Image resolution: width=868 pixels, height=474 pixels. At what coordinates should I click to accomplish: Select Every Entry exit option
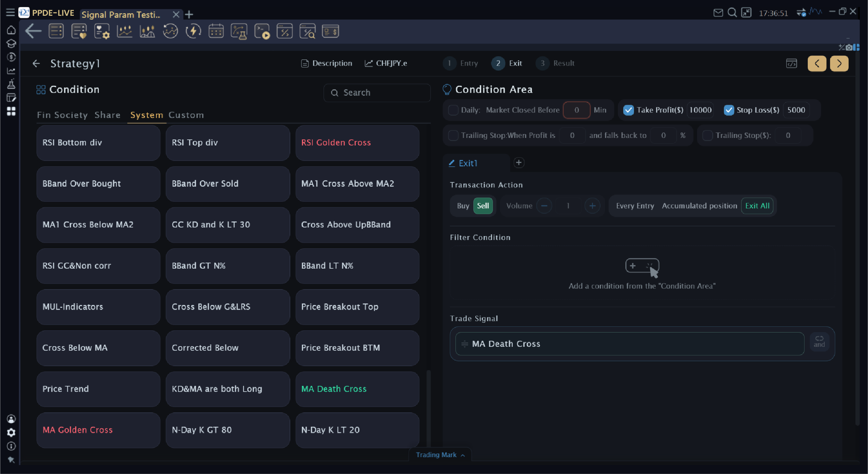pos(635,206)
